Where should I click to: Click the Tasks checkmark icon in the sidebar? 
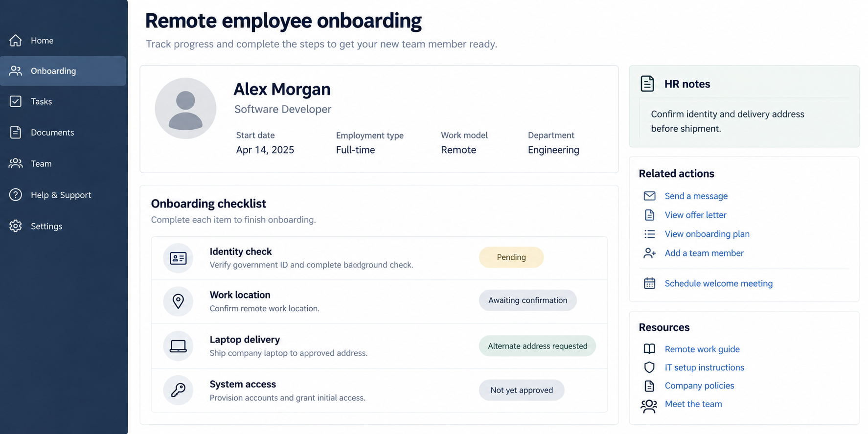tap(16, 101)
